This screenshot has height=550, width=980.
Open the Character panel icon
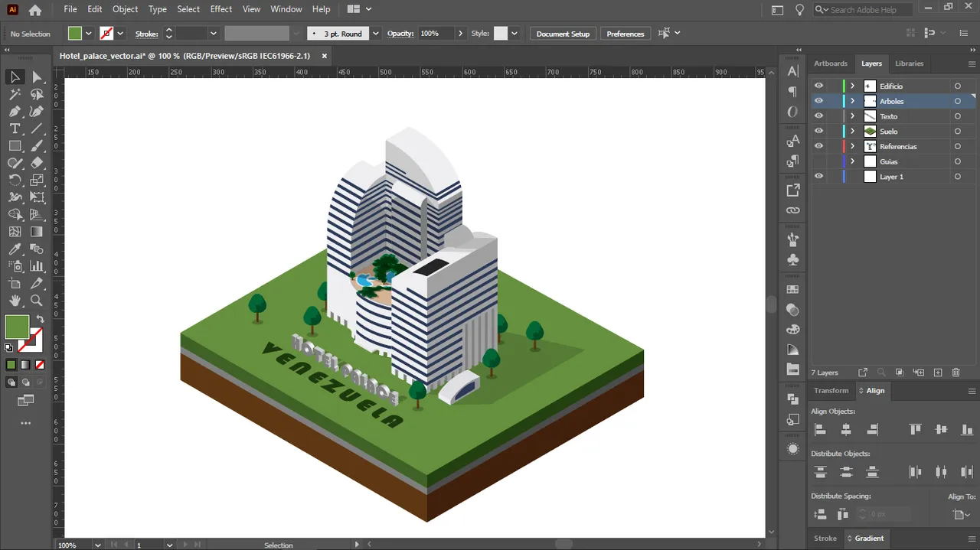tap(793, 71)
